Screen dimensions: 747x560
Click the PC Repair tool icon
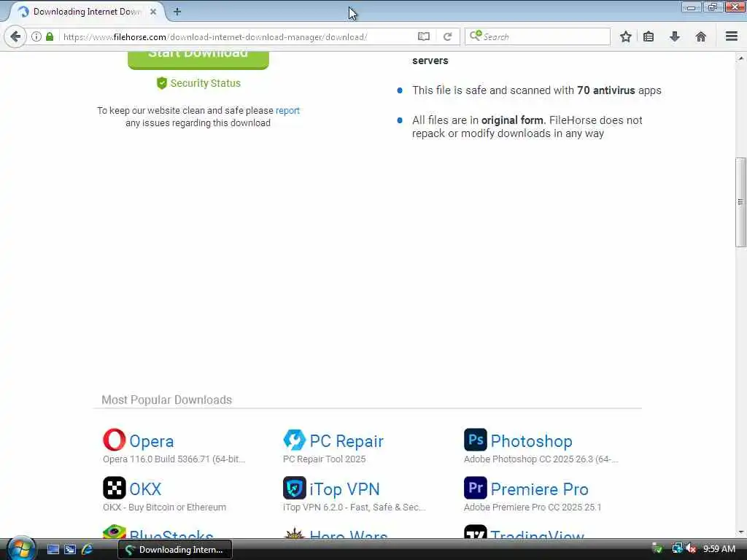[x=295, y=440]
